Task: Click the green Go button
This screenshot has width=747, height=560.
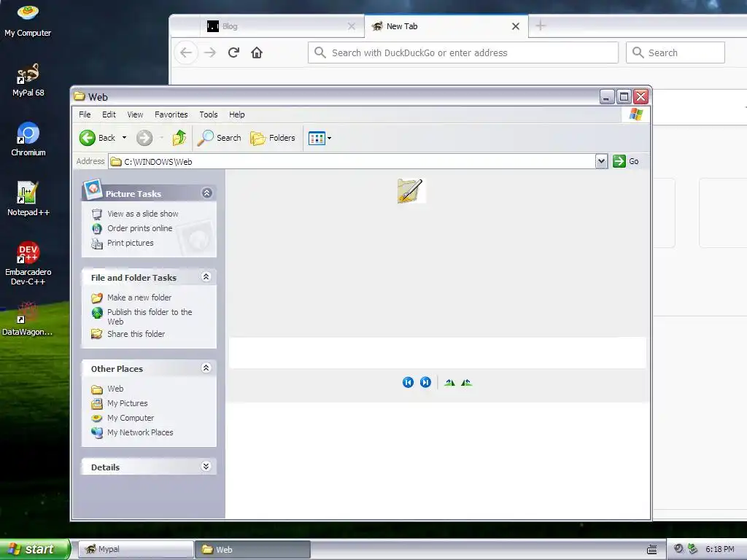Action: coord(625,161)
